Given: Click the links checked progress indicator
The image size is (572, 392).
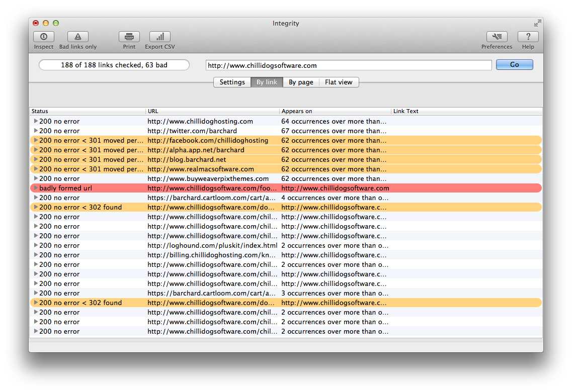Looking at the screenshot, I should (x=114, y=65).
